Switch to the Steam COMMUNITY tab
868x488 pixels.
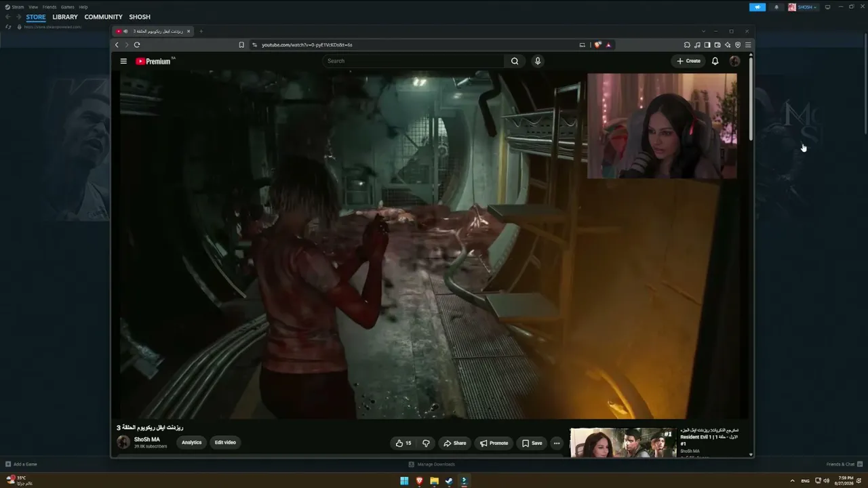(104, 17)
